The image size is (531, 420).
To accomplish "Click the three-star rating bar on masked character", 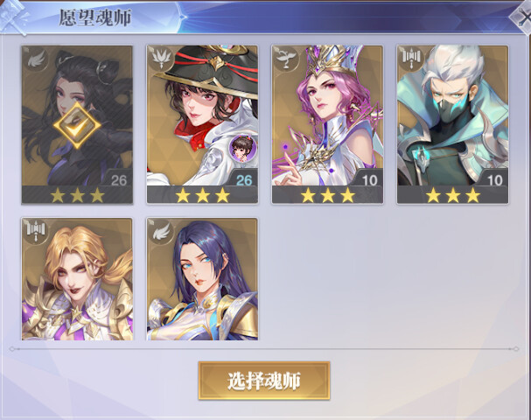I will point(452,195).
